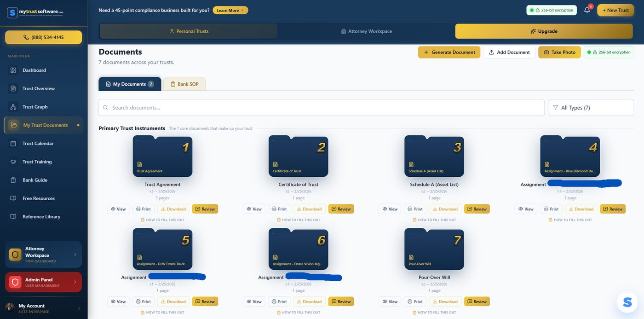Viewport: 644px width, 319px height.
Task: Open How To Fill This Out under Trust Agreement
Action: click(162, 220)
